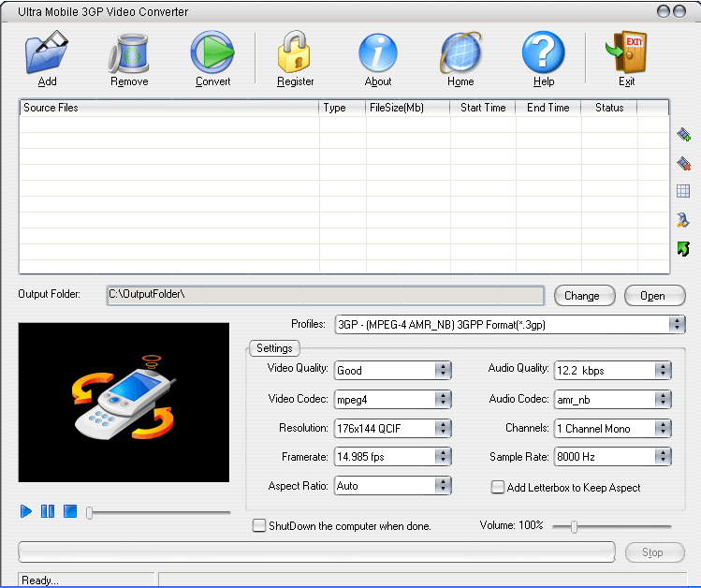Click the grid side icon
This screenshot has height=588, width=701.
(x=683, y=191)
